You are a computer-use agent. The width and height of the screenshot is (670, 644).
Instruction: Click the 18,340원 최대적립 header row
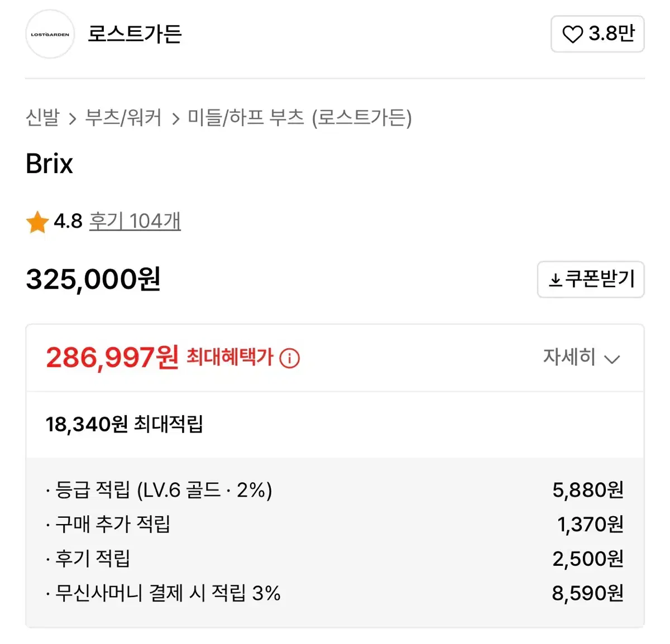[125, 424]
